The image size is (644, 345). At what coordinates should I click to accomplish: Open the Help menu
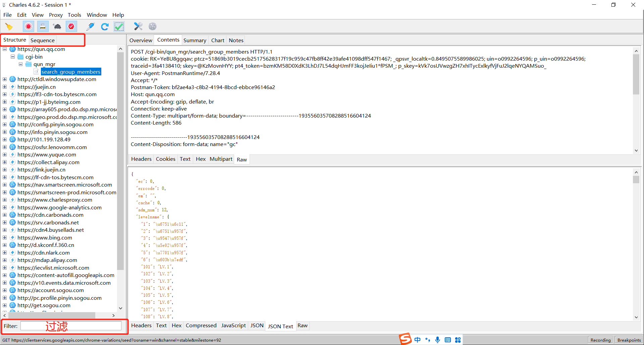click(118, 15)
